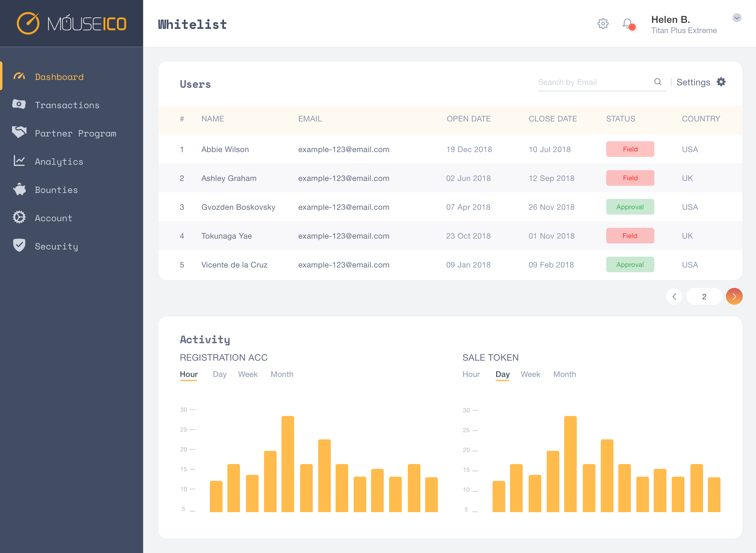
Task: Click the Dashboard gauge icon in sidebar
Action: click(19, 77)
